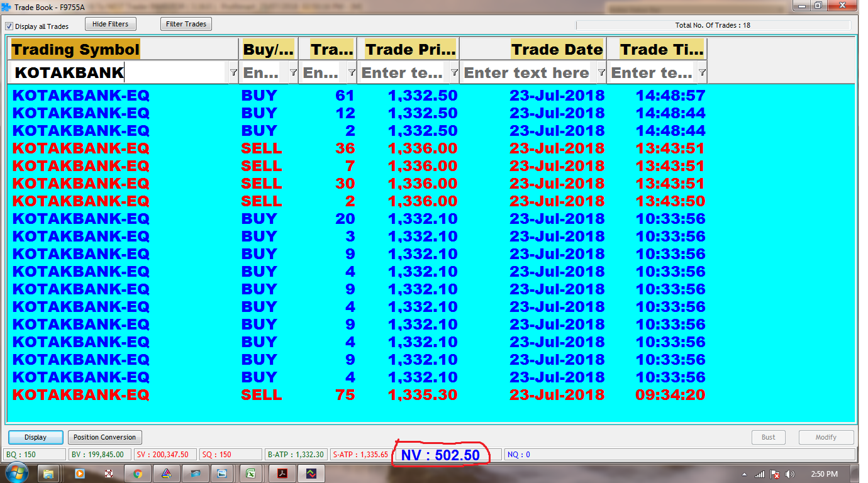
Task: Open the Action Center flag icon
Action: point(776,474)
